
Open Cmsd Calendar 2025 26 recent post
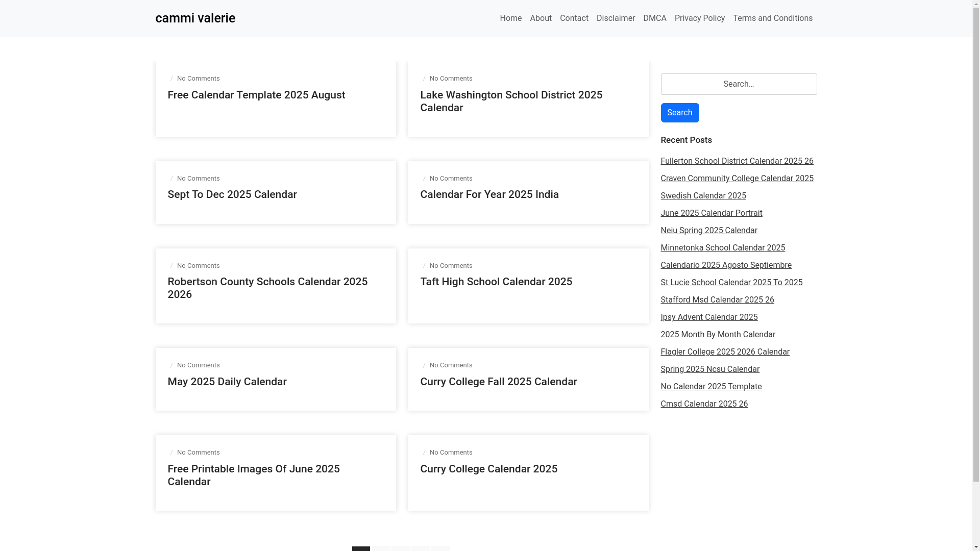point(704,404)
